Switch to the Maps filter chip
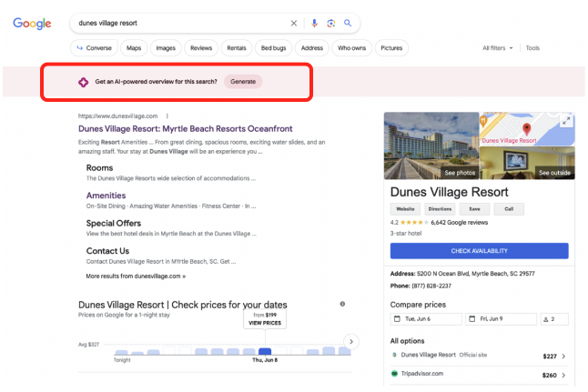 (134, 48)
